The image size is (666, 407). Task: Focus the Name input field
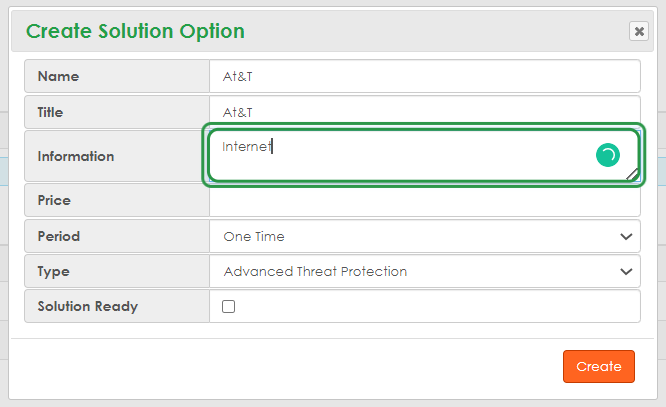click(425, 76)
